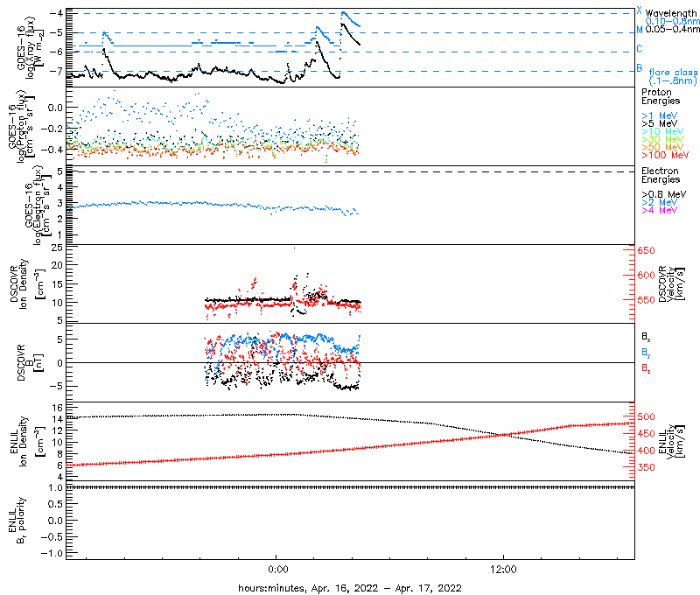Viewport: 700px width, 595px height.
Task: Click the '650' DSCOVR velocity tick label
Action: click(x=646, y=250)
